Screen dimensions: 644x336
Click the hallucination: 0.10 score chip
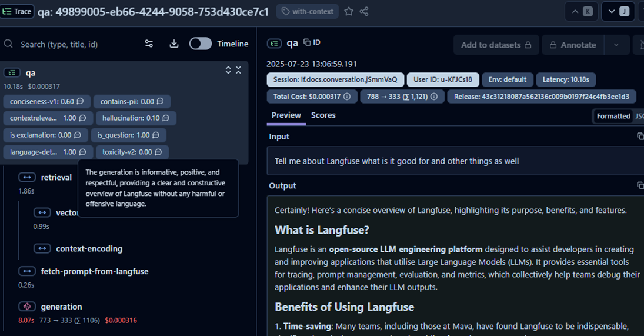click(x=136, y=118)
